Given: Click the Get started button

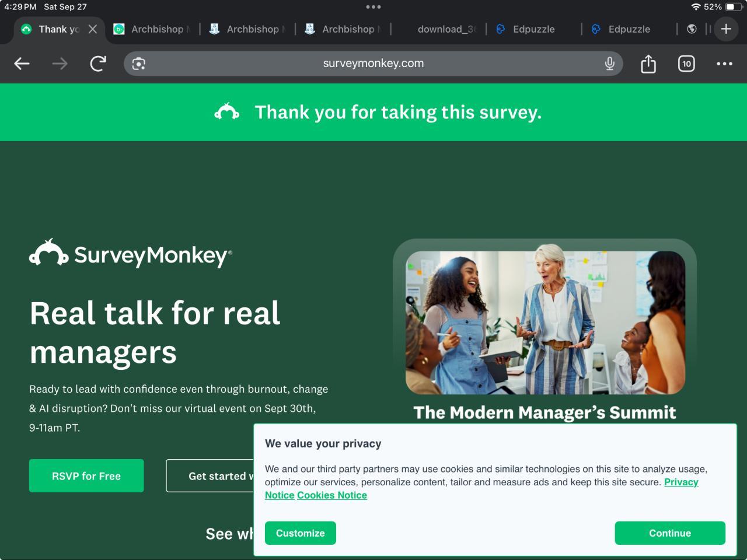Looking at the screenshot, I should tap(210, 475).
